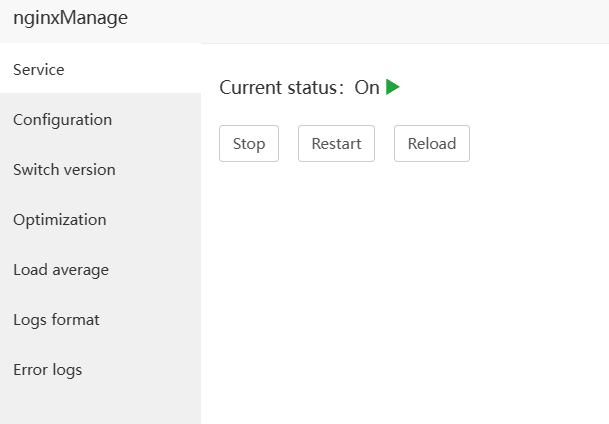
Task: Reload the nginx configuration
Action: 431,143
